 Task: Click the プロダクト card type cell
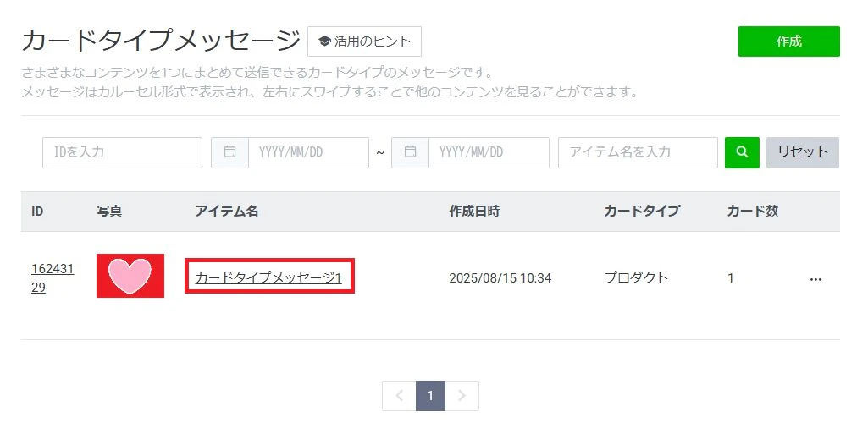coord(636,277)
